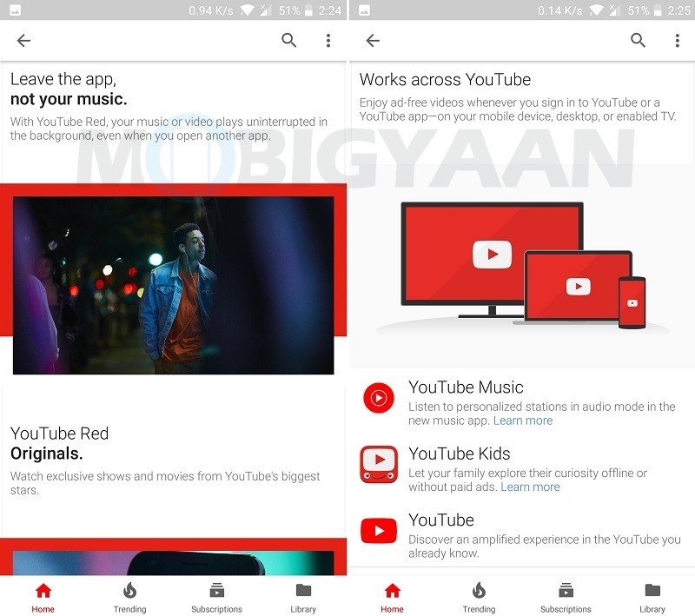Tap the YouTube Music app icon
This screenshot has height=616, width=695.
[379, 398]
